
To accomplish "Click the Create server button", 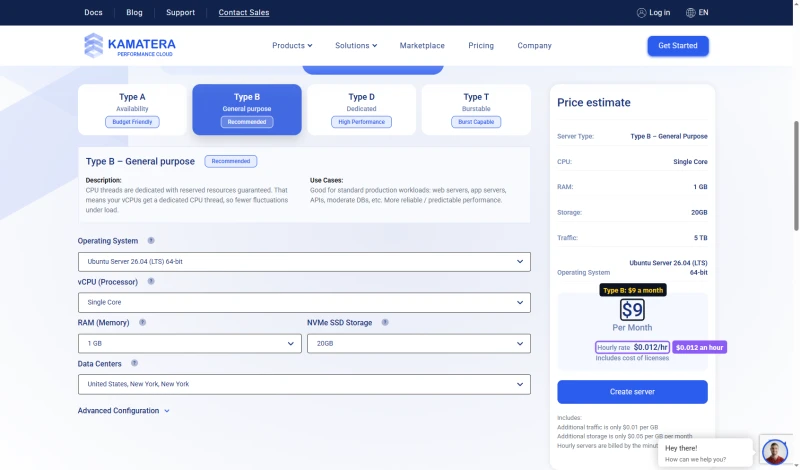I will click(632, 392).
